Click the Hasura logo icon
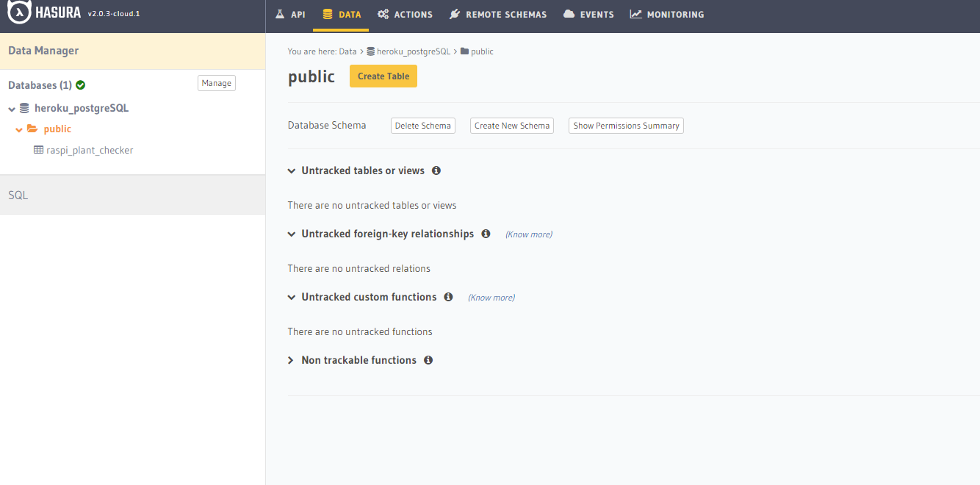The height and width of the screenshot is (485, 980). click(19, 13)
